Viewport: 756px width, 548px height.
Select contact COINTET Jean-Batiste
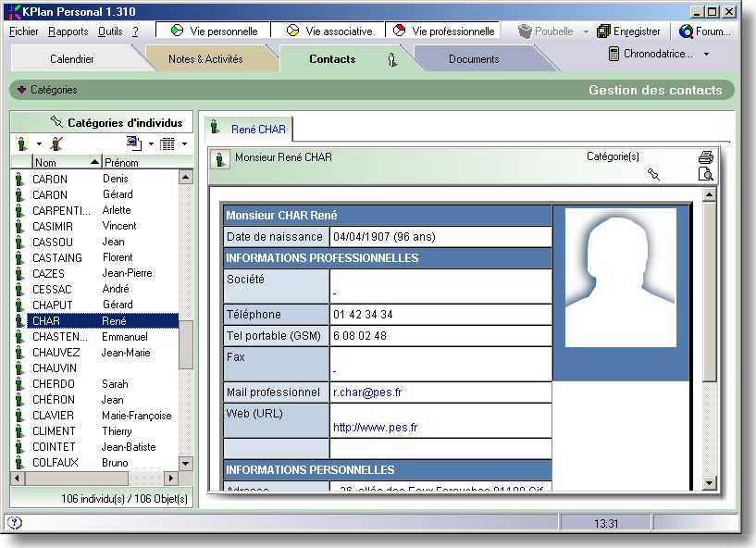point(96,447)
